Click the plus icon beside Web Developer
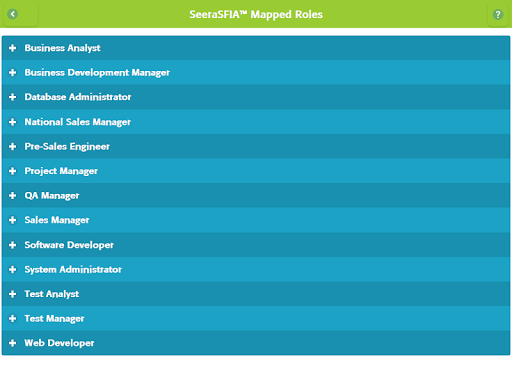 [13, 343]
